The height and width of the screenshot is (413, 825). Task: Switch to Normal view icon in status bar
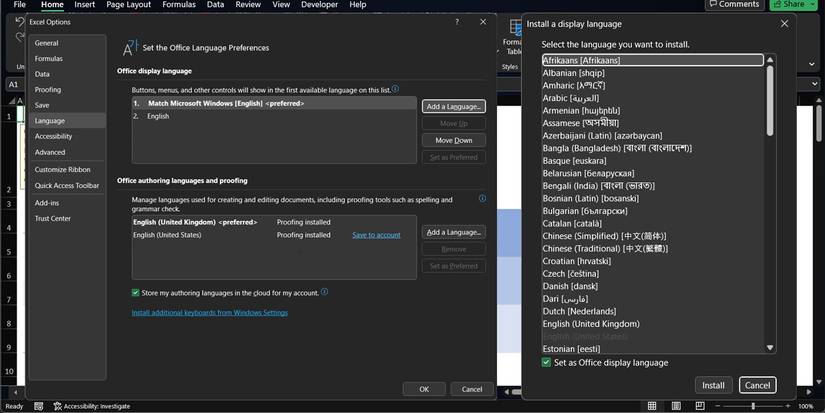(652, 406)
